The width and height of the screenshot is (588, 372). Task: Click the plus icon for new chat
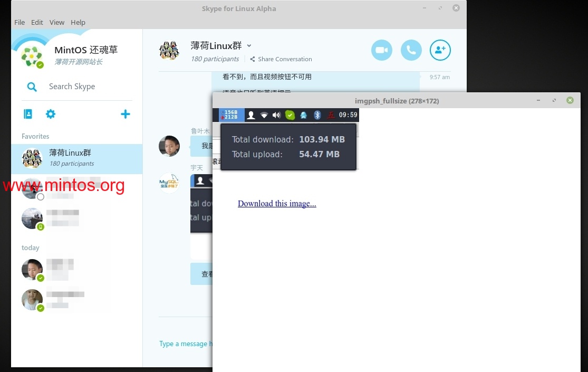pos(126,114)
